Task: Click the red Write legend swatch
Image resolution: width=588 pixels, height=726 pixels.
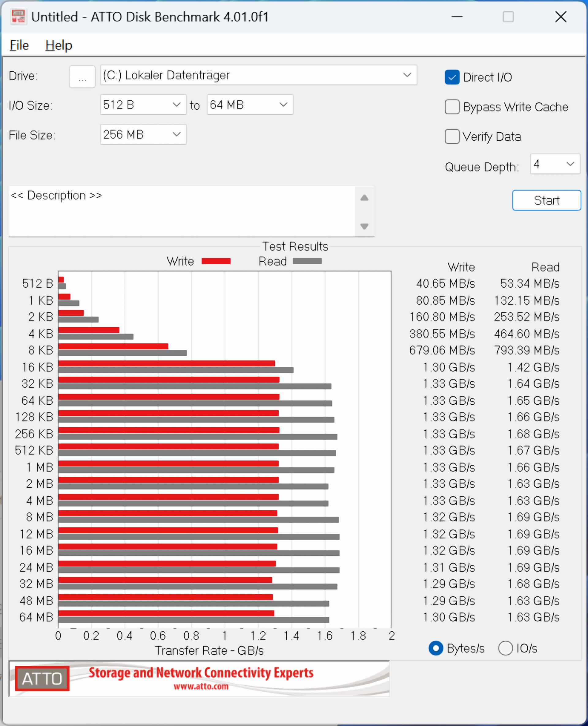Action: click(216, 261)
